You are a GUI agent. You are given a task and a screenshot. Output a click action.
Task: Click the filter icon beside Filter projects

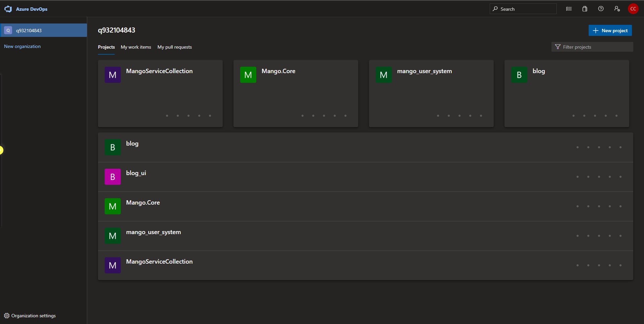coord(558,47)
